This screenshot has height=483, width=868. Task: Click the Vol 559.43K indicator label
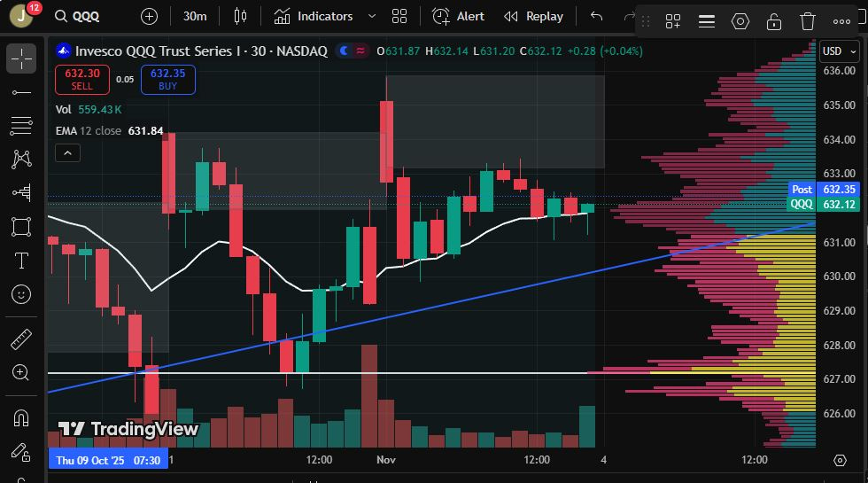pos(89,110)
